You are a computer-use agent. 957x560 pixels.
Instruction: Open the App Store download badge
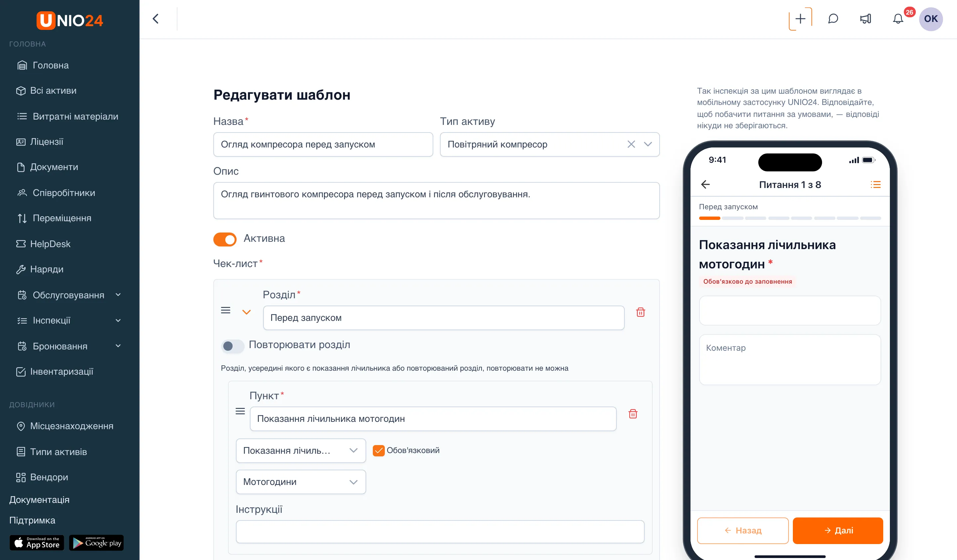click(37, 542)
